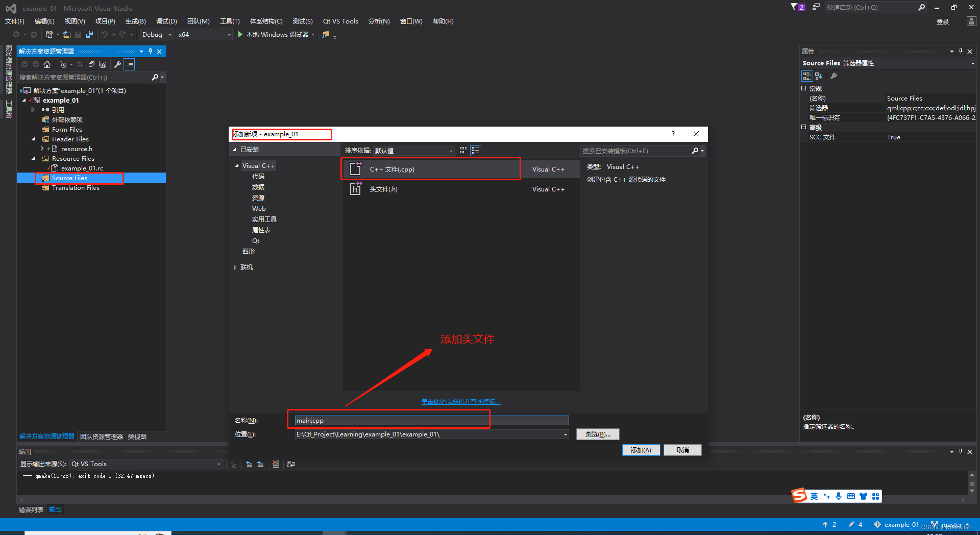Viewport: 980px width, 535px height.
Task: Select the Header File (.h) template
Action: tap(460, 189)
